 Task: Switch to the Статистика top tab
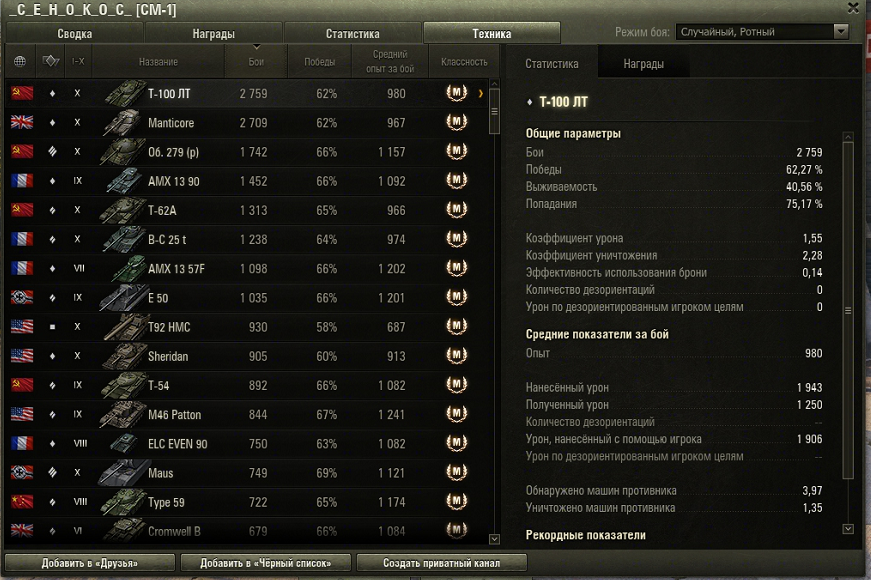353,33
